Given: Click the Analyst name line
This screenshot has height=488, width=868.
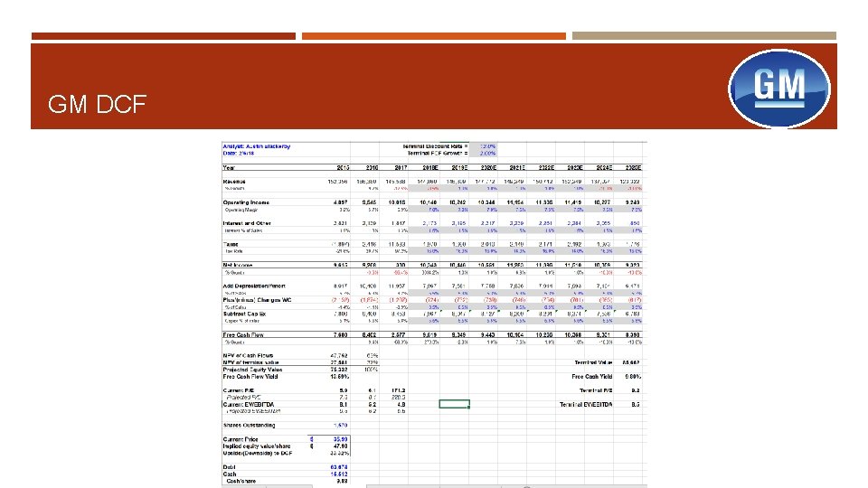Looking at the screenshot, I should (256, 146).
